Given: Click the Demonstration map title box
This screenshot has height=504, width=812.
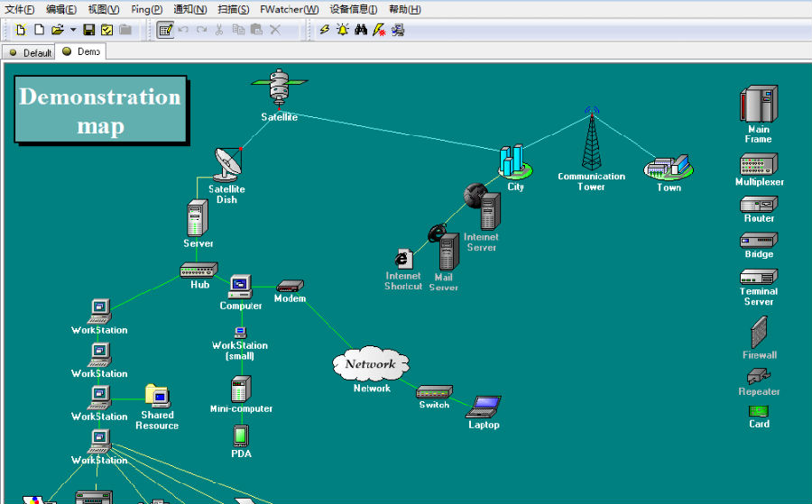Looking at the screenshot, I should pyautogui.click(x=100, y=110).
